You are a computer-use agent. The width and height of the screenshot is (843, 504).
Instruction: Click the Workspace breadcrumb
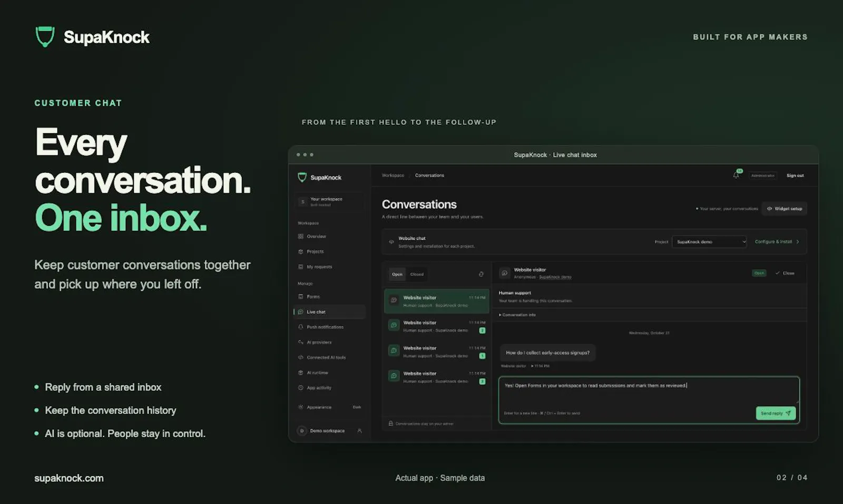tap(393, 175)
